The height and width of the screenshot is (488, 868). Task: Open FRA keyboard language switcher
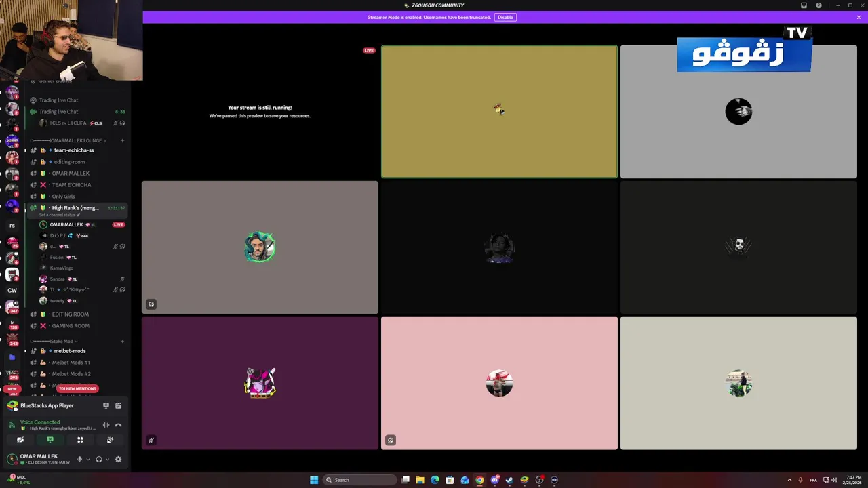813,480
